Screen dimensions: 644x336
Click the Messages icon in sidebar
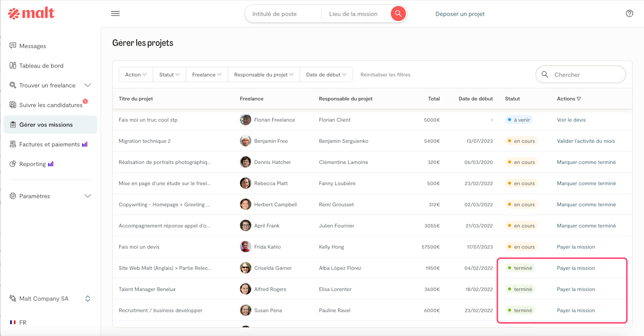pos(13,46)
